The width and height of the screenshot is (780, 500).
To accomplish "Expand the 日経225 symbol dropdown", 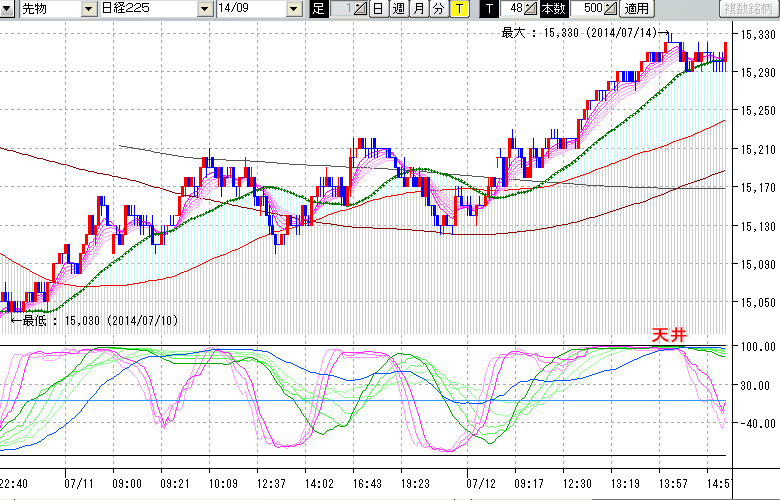I will point(205,9).
